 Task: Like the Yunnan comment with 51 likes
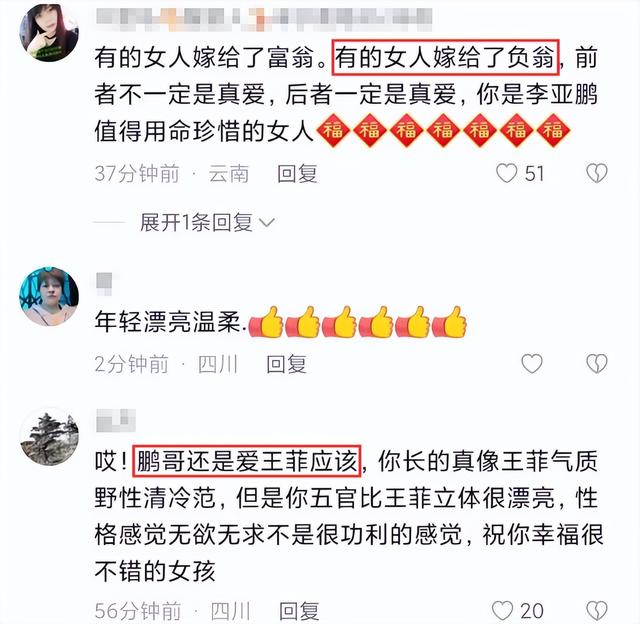click(507, 173)
